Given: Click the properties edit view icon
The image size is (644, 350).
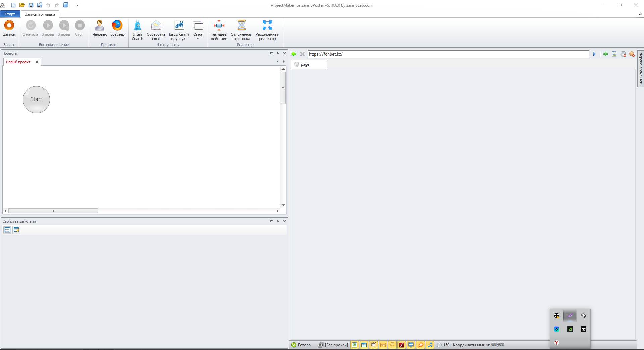Looking at the screenshot, I should 16,230.
